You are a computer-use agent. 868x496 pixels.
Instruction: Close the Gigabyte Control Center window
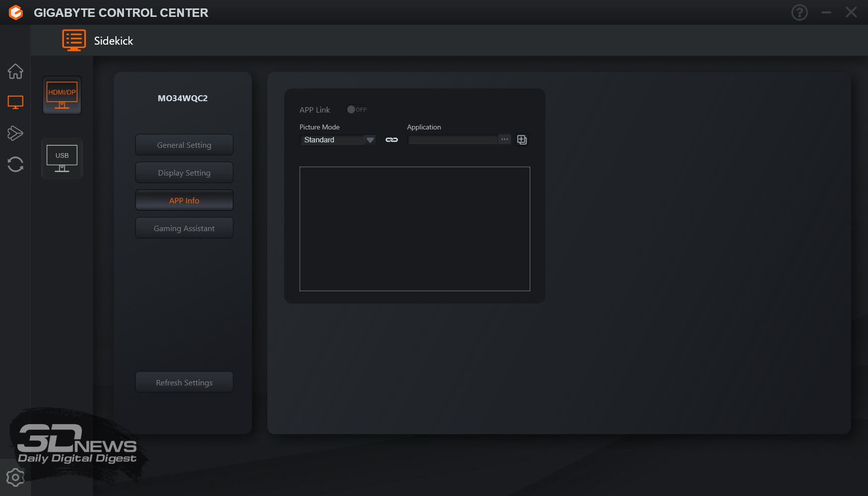pos(851,12)
